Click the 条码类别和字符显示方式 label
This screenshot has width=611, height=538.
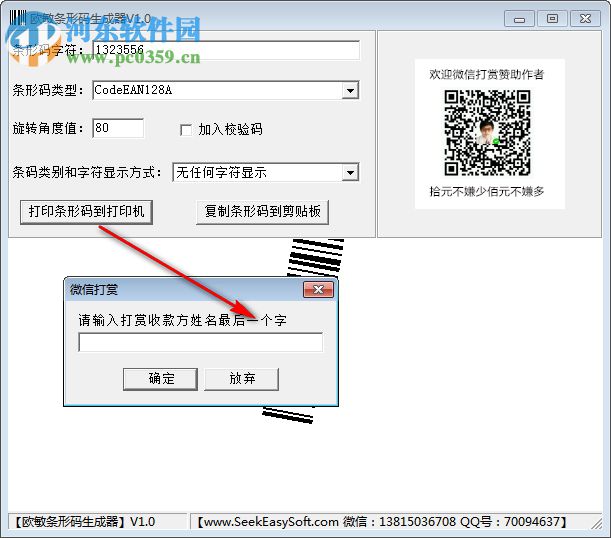tap(87, 172)
